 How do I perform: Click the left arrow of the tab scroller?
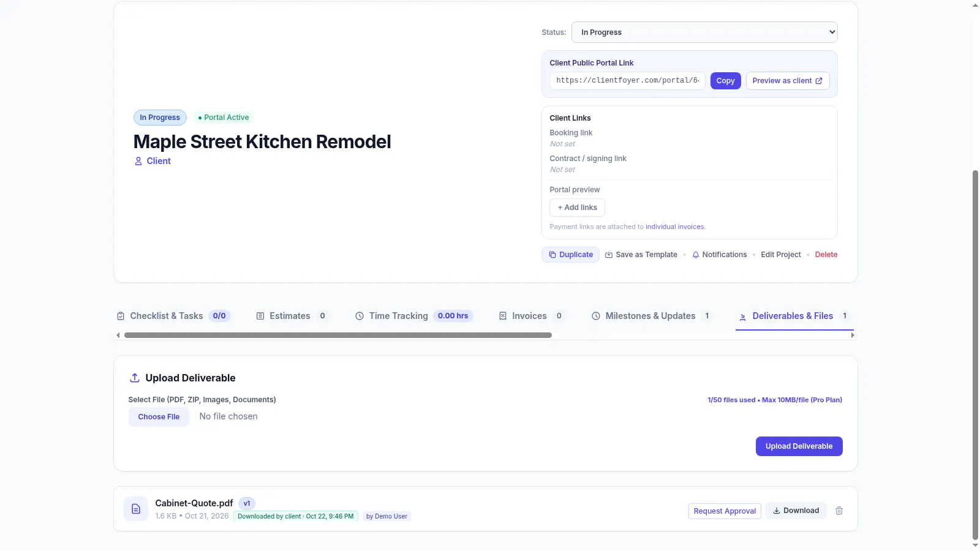click(x=118, y=335)
